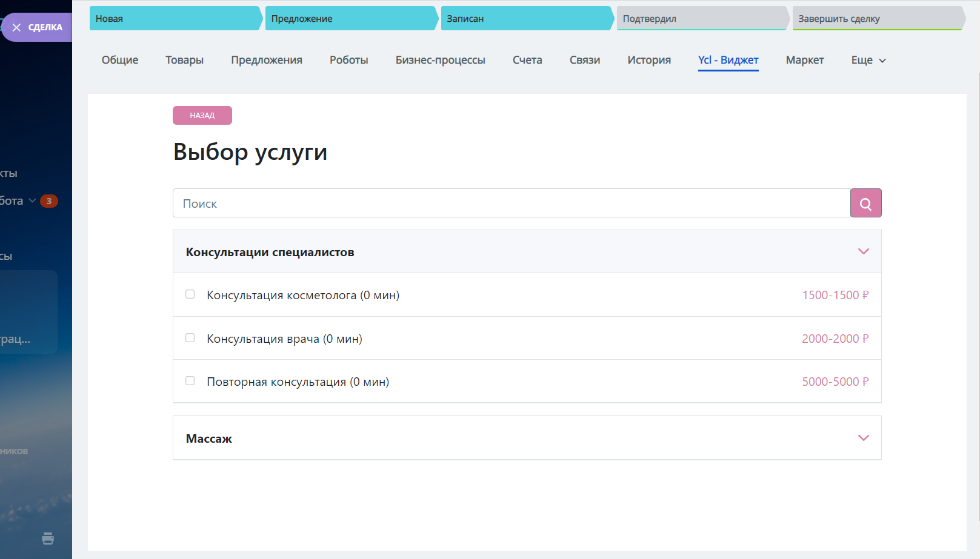980x559 pixels.
Task: Focus the Поиск search field
Action: (511, 203)
